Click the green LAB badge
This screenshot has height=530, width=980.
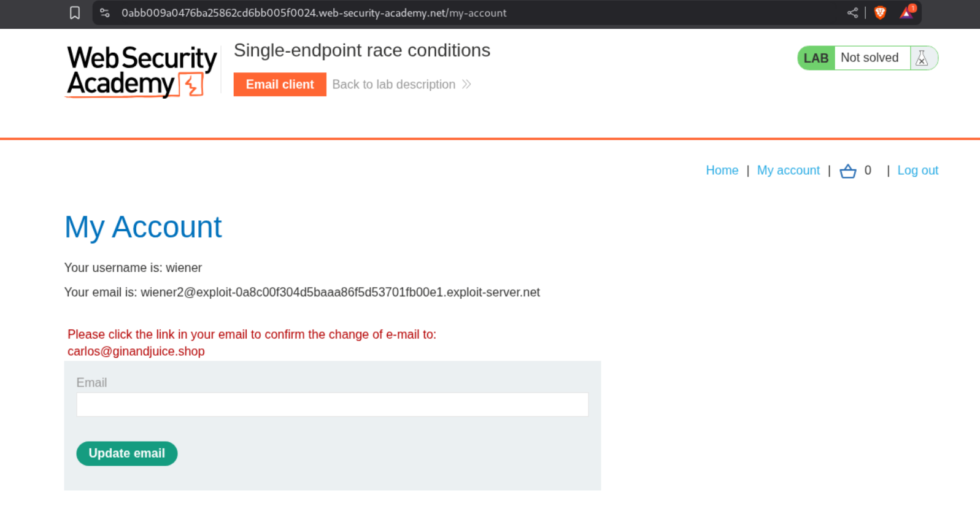pos(816,58)
